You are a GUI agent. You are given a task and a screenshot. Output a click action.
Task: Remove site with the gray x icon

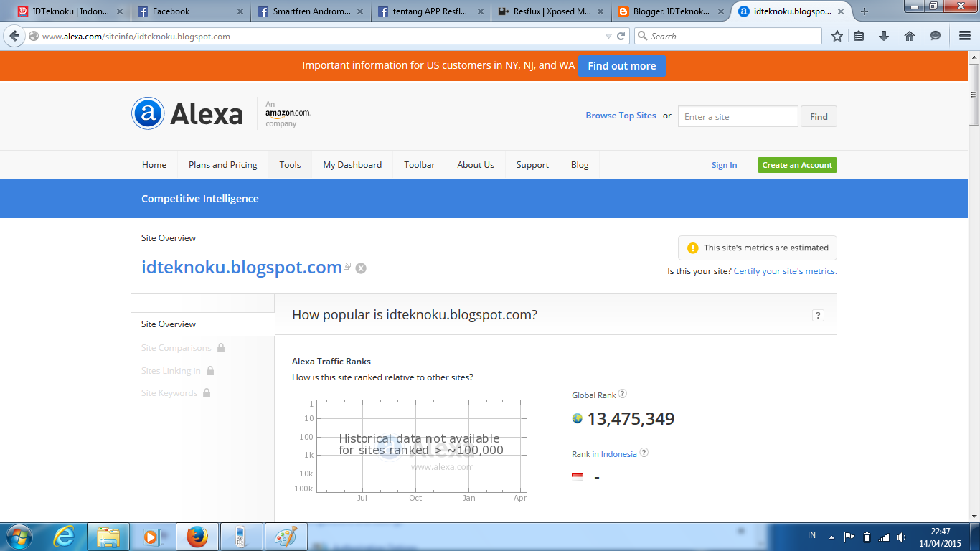tap(361, 268)
